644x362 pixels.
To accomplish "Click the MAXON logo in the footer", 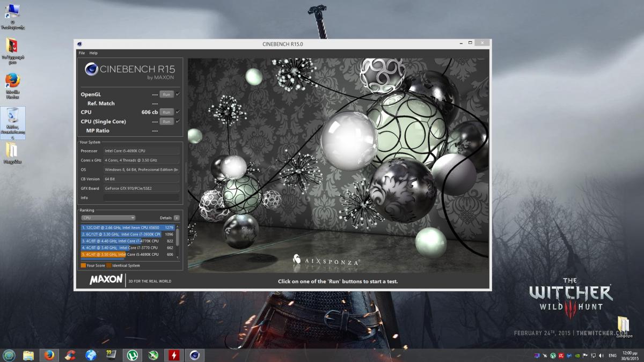I will pos(106,280).
